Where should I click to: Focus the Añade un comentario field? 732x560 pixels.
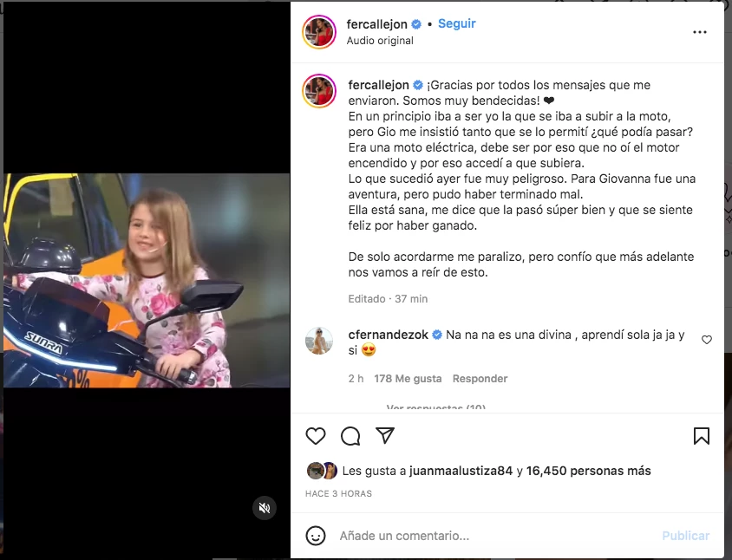click(495, 536)
